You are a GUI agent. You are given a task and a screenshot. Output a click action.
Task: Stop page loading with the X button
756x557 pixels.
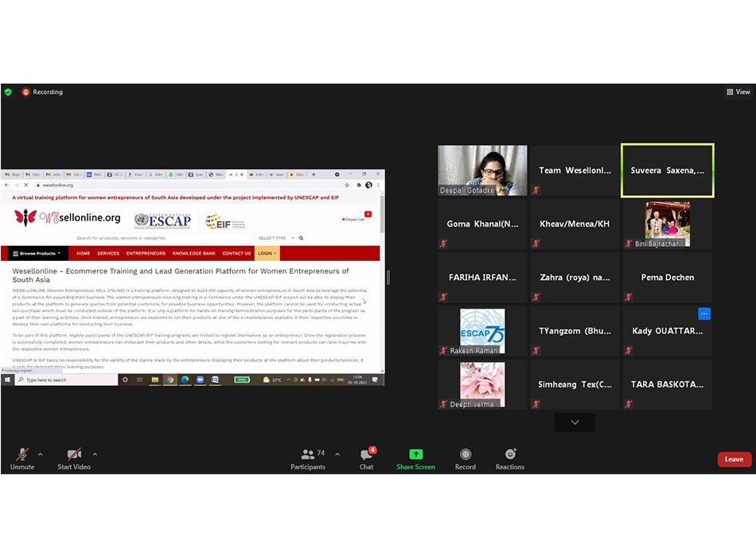(x=26, y=185)
